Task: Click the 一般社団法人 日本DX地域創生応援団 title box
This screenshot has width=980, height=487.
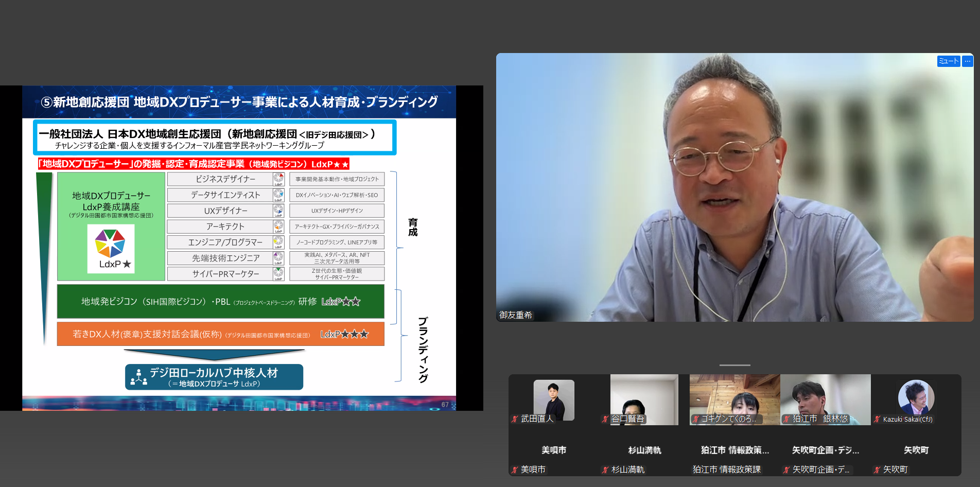Action: [x=215, y=137]
